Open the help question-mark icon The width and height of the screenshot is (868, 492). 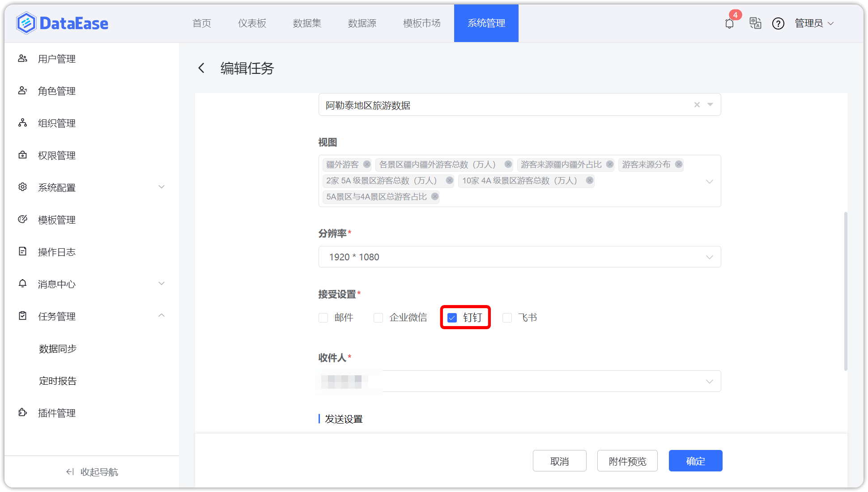[779, 23]
